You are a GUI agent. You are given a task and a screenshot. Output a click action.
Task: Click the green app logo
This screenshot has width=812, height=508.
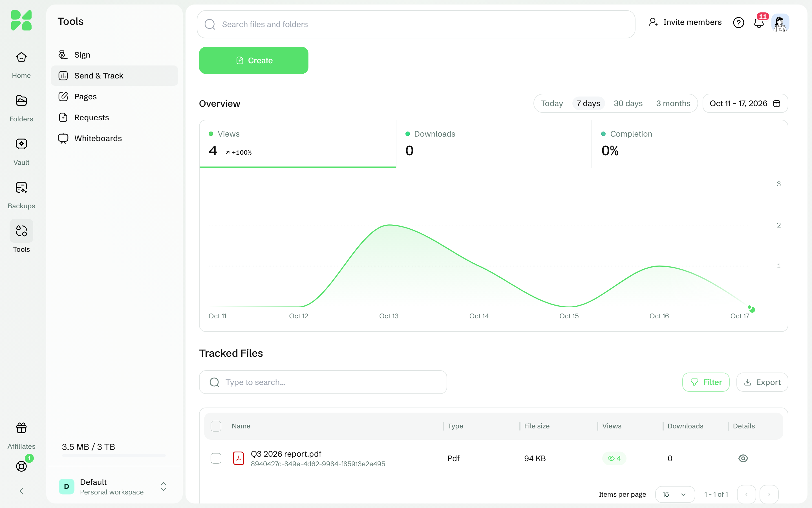click(21, 20)
